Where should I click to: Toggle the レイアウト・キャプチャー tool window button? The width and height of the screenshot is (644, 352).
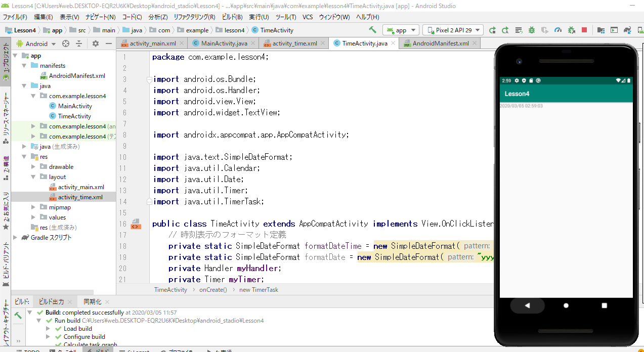[x=6, y=324]
